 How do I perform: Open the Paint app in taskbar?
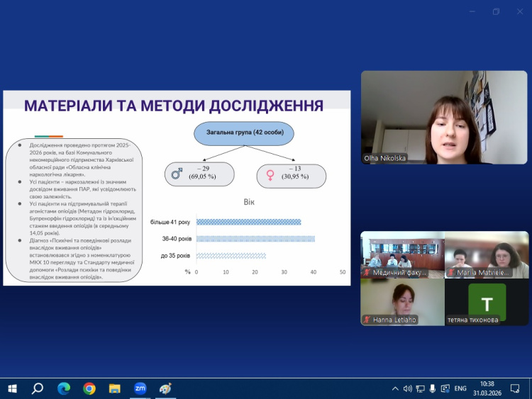(x=165, y=388)
